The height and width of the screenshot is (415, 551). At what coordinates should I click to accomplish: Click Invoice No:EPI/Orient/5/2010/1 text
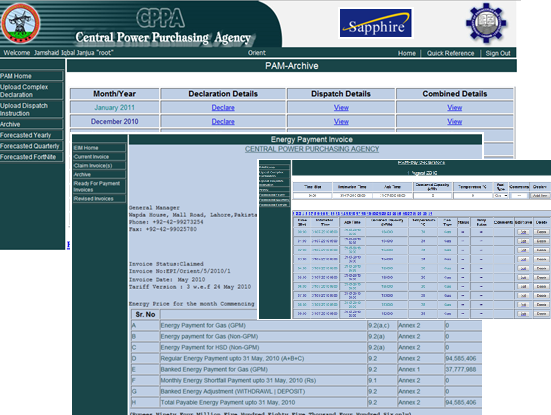(180, 271)
